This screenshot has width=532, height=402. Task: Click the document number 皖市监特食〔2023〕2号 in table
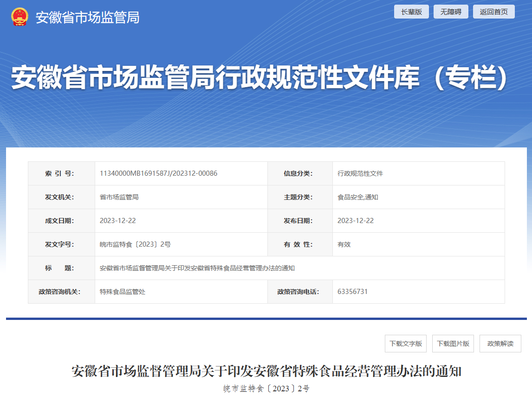135,244
